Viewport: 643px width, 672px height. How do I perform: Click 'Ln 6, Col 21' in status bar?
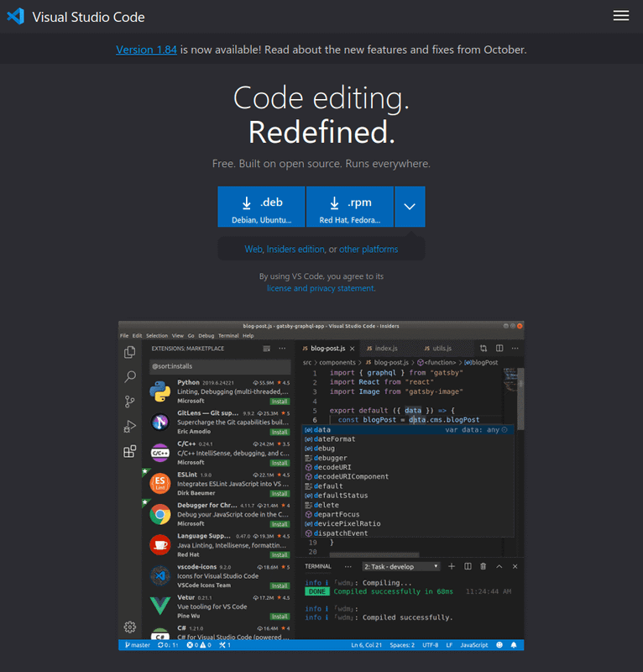click(x=366, y=645)
